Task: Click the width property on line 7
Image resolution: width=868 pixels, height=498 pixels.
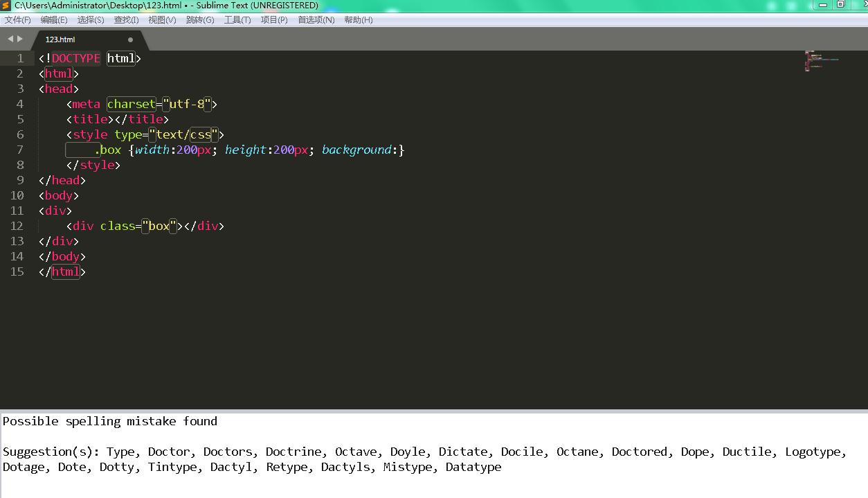Action: [152, 150]
